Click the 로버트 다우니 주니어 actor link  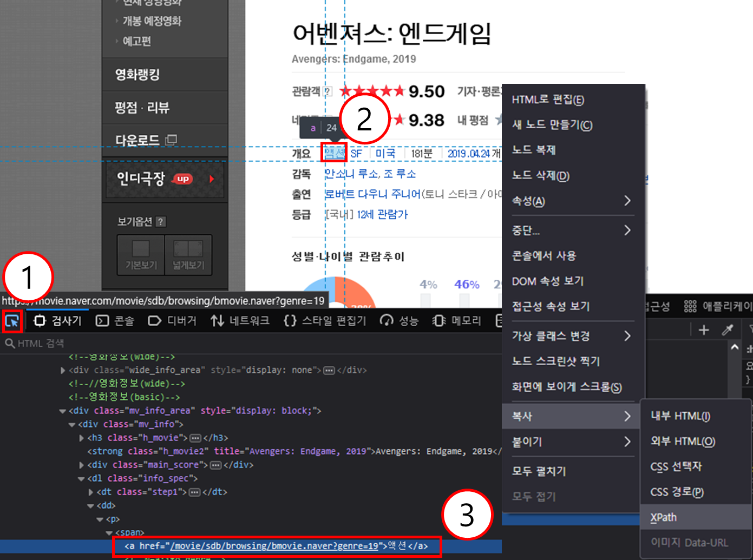coord(372,194)
